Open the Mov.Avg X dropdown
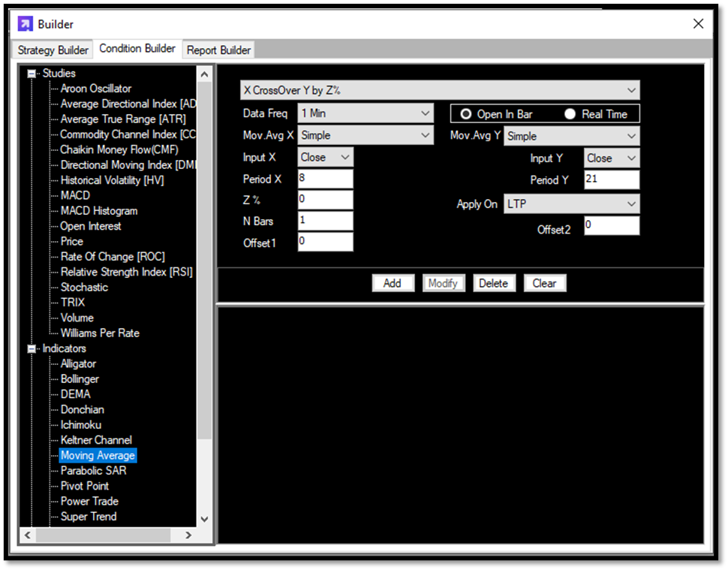 366,135
